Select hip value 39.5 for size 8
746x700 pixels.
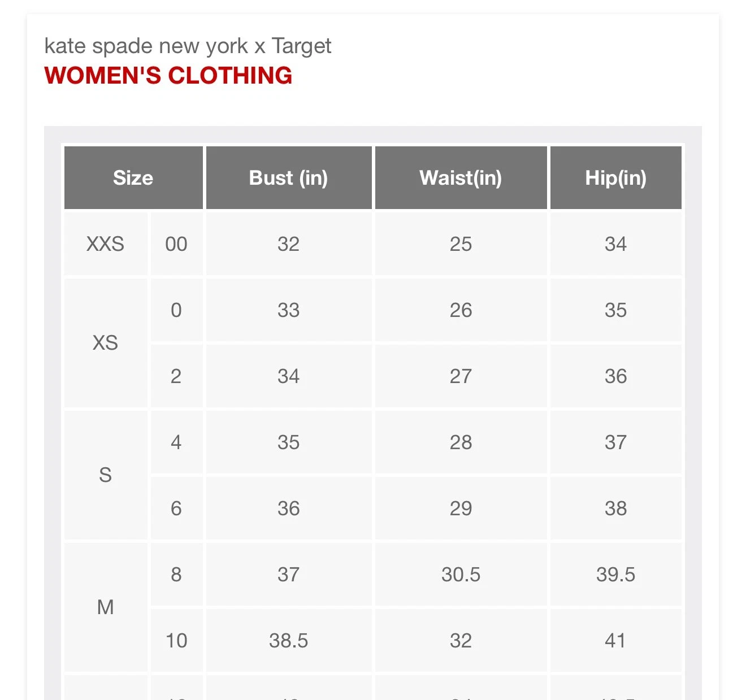pos(615,575)
